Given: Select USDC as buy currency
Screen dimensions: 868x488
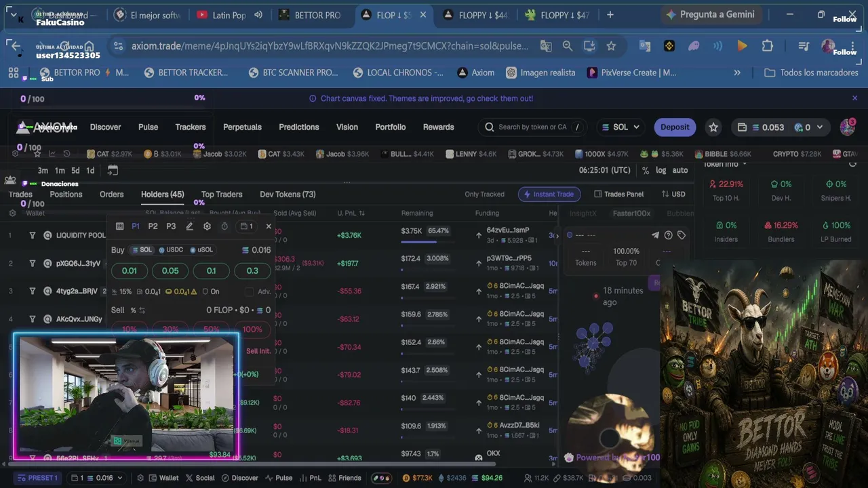Looking at the screenshot, I should tap(171, 250).
